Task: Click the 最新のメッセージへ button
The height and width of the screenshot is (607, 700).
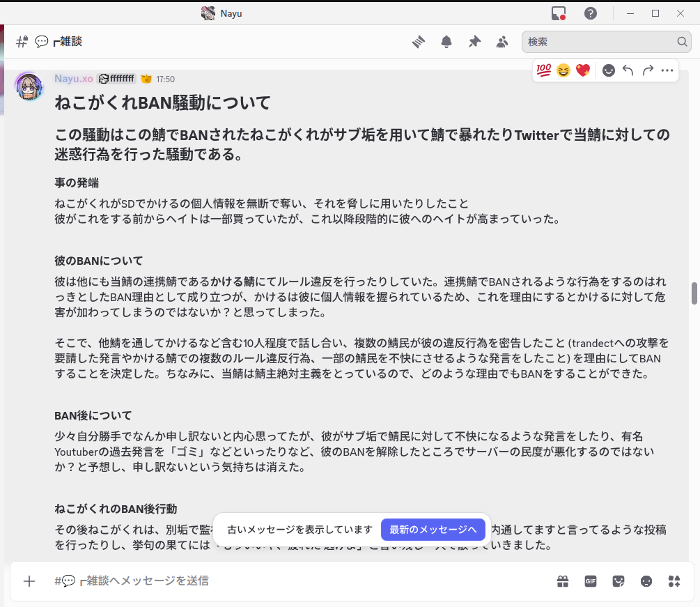Action: [x=433, y=530]
